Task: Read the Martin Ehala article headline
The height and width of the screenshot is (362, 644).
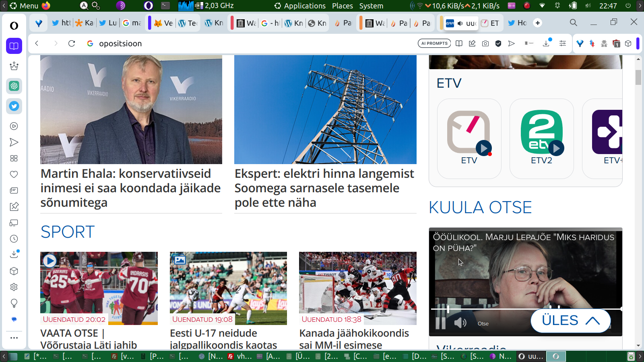Action: click(131, 188)
